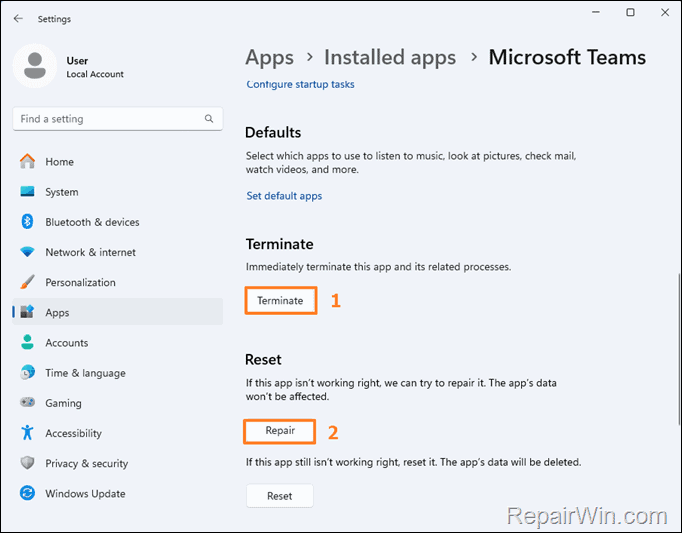Screen dimensions: 682x533
Task: Click the Network & internet wifi icon
Action: click(27, 252)
